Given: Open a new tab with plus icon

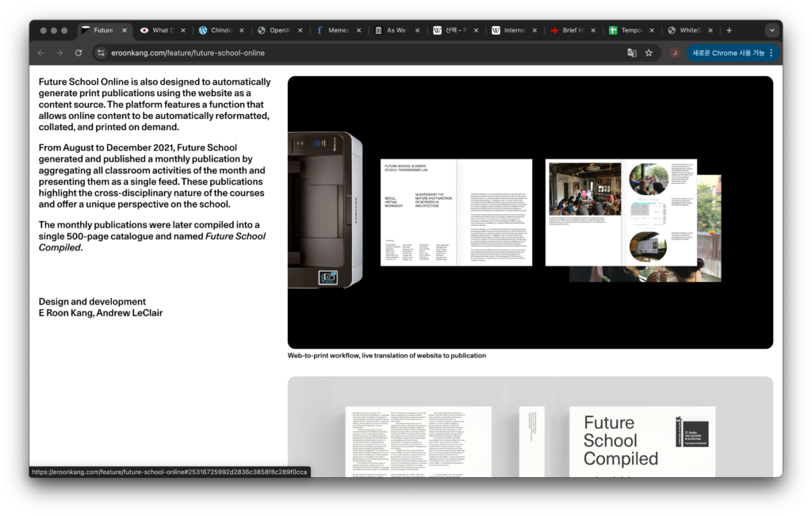Looking at the screenshot, I should click(x=729, y=30).
